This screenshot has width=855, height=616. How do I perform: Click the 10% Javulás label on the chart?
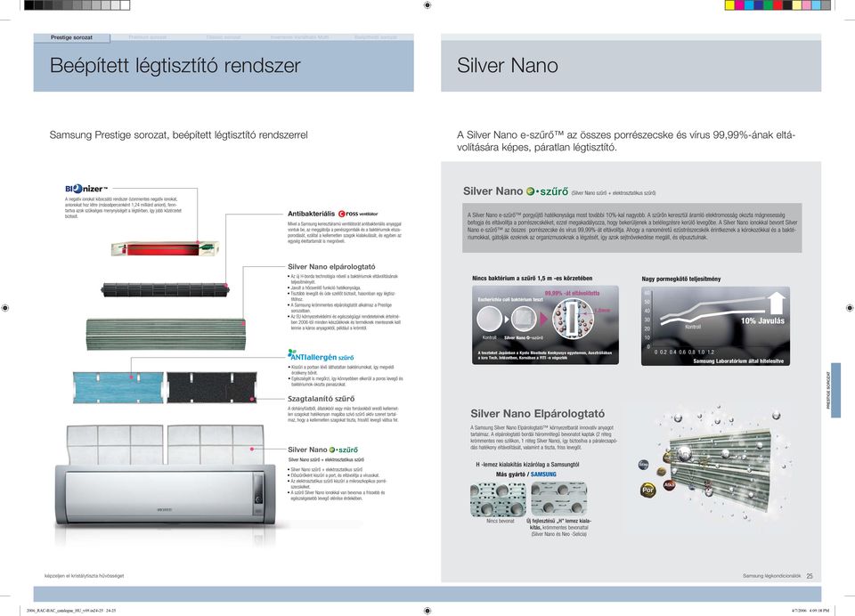pyautogui.click(x=762, y=321)
